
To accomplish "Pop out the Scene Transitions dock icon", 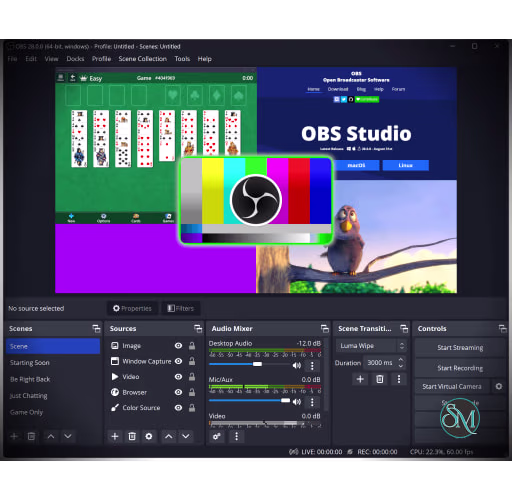I will point(404,329).
